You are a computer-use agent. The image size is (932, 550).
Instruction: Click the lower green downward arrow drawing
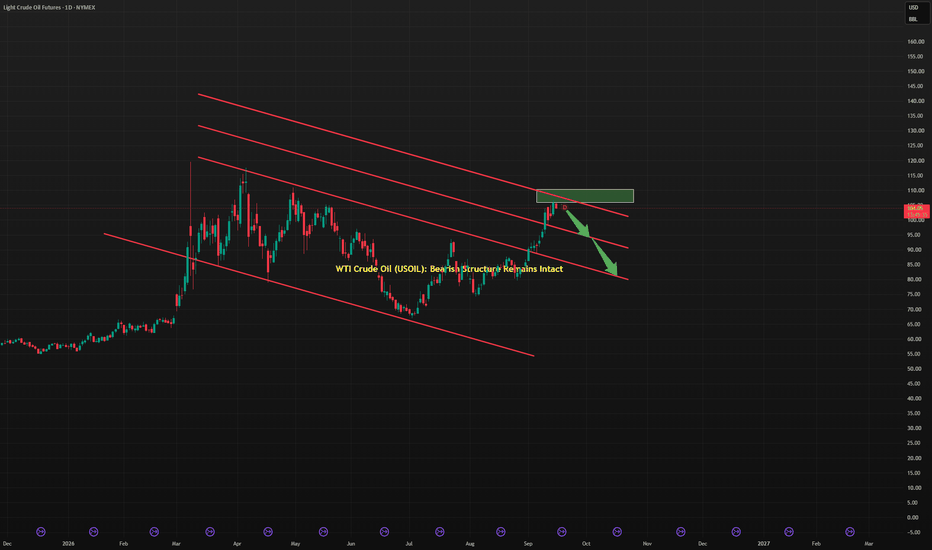(605, 256)
